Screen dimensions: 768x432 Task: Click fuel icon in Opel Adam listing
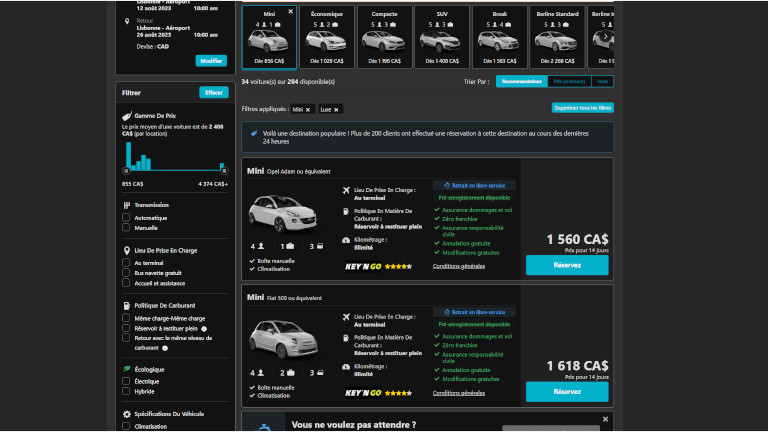tap(346, 211)
